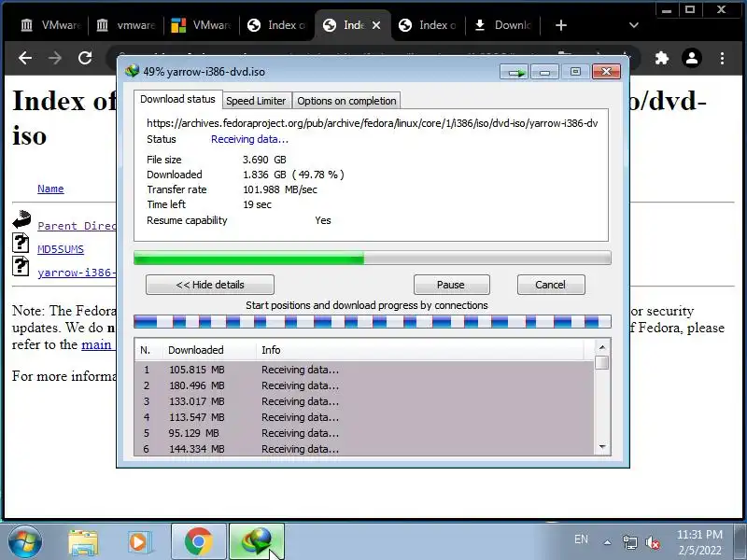Click the download URL text
747x560 pixels.
(x=372, y=123)
